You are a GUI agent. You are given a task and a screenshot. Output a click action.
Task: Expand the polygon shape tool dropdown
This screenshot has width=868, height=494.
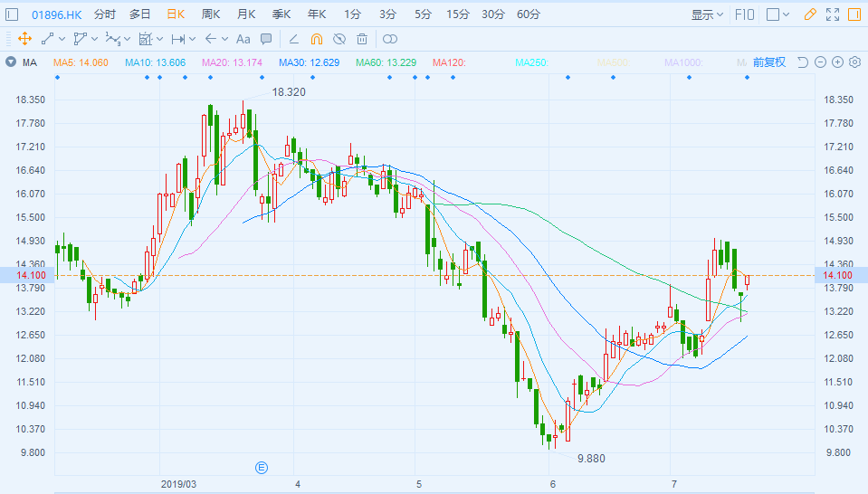point(95,39)
